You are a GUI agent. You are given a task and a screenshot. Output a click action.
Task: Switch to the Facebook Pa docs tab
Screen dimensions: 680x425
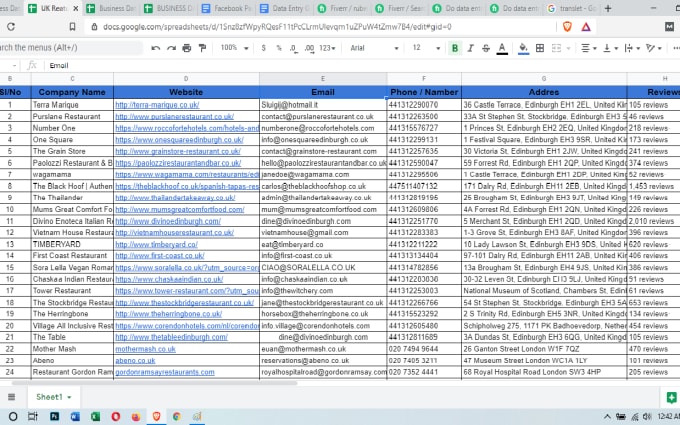click(x=226, y=8)
